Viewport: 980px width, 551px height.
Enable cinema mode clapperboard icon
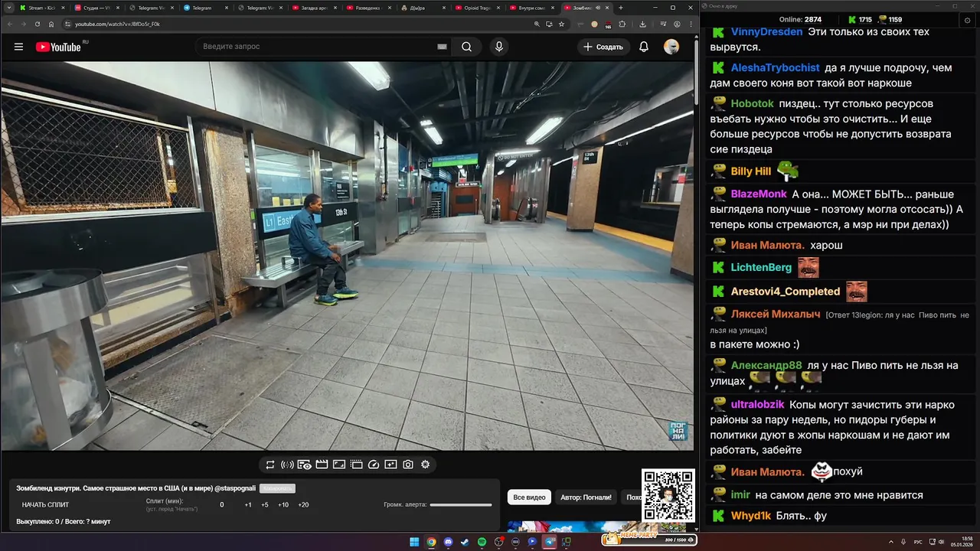[x=322, y=465]
